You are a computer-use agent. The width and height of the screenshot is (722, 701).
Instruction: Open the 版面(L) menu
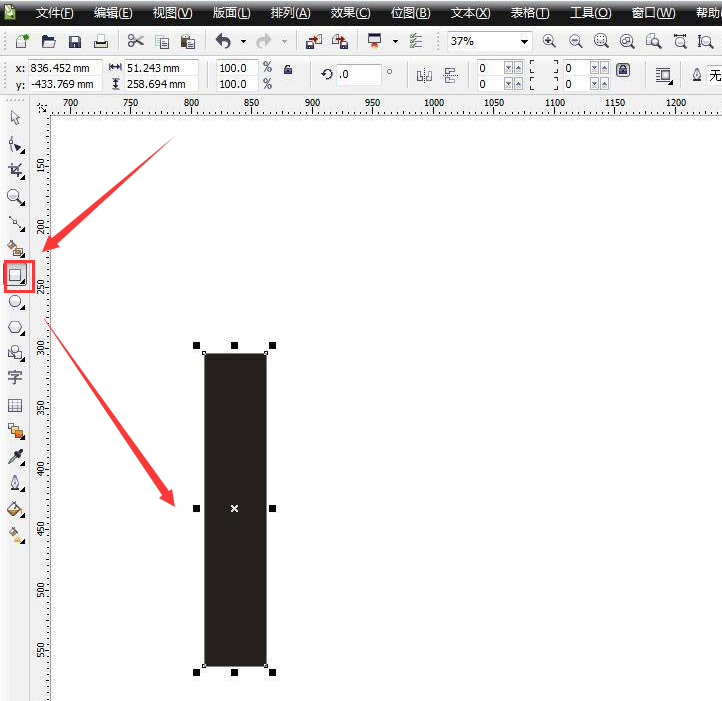[232, 13]
